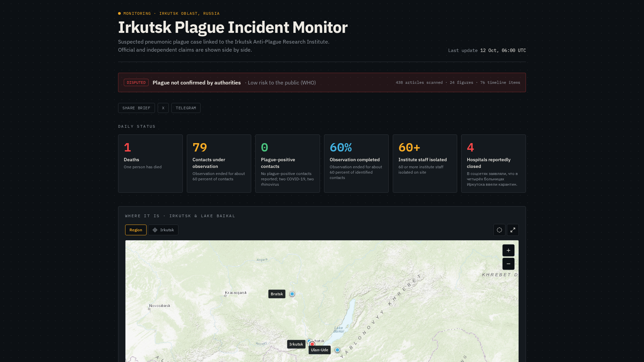644x362 pixels.
Task: Click the map reset view circle icon
Action: (499, 230)
